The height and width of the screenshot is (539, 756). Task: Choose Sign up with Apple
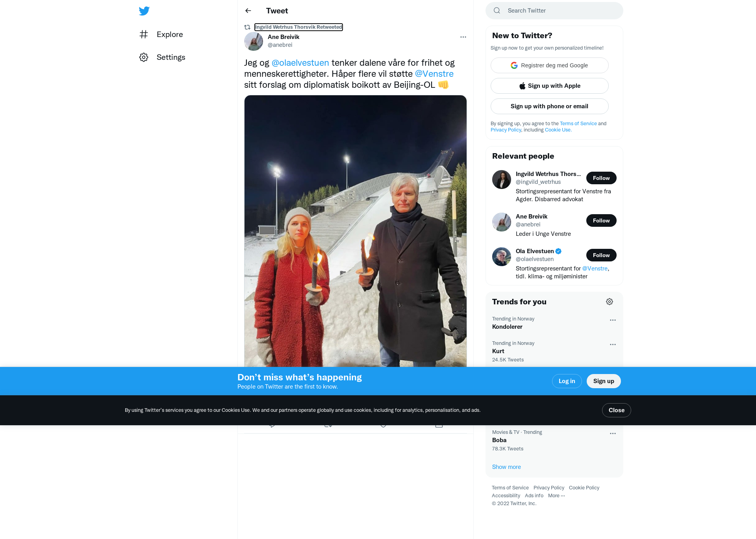(550, 86)
